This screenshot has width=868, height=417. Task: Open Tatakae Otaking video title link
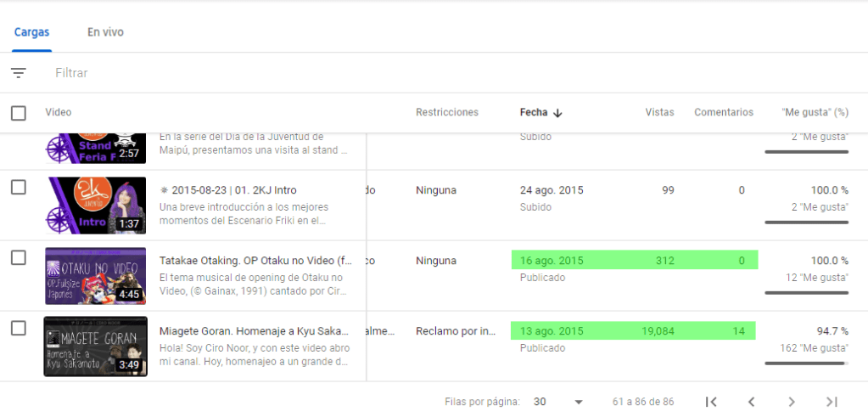[x=255, y=262]
